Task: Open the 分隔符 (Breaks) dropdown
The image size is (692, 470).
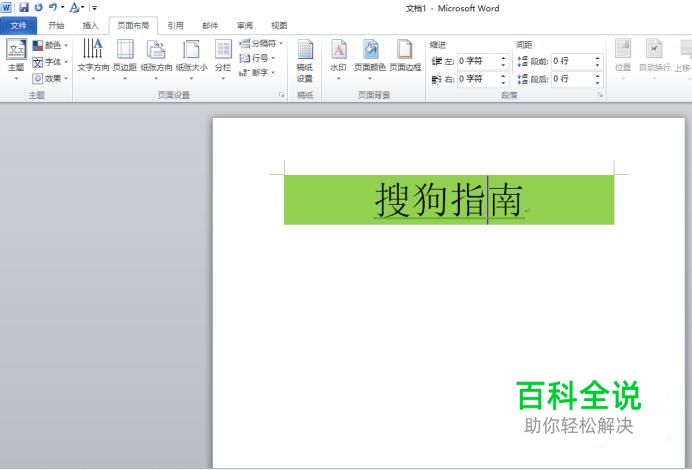Action: click(260, 43)
